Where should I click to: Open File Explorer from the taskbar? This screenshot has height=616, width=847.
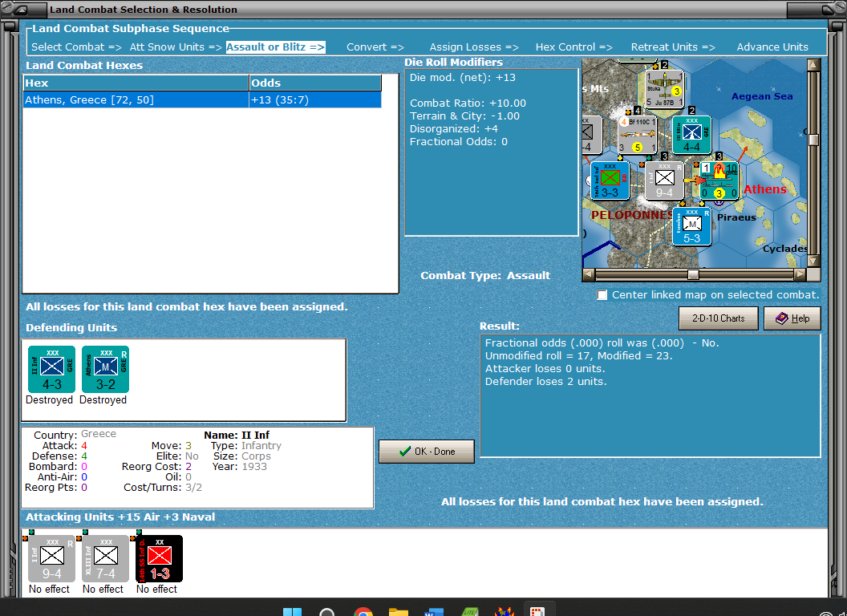pos(398,612)
